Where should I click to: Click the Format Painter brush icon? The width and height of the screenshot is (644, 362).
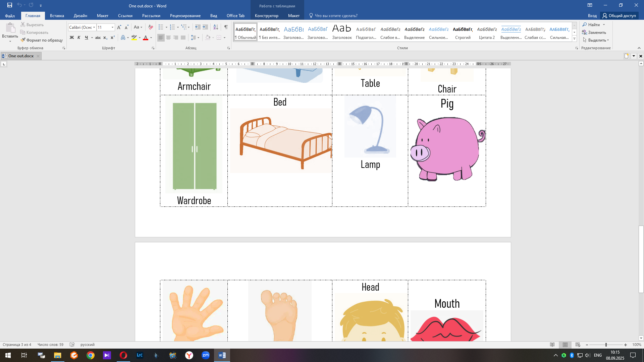click(x=23, y=40)
